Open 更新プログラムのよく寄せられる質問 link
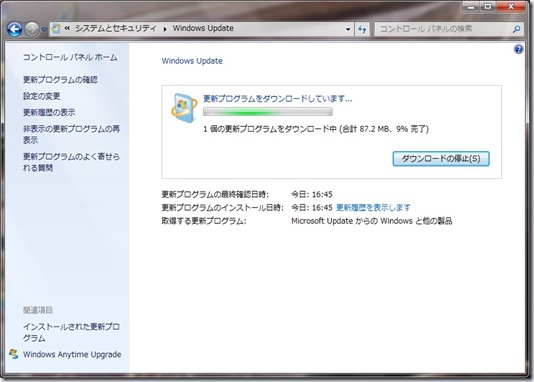 click(71, 162)
